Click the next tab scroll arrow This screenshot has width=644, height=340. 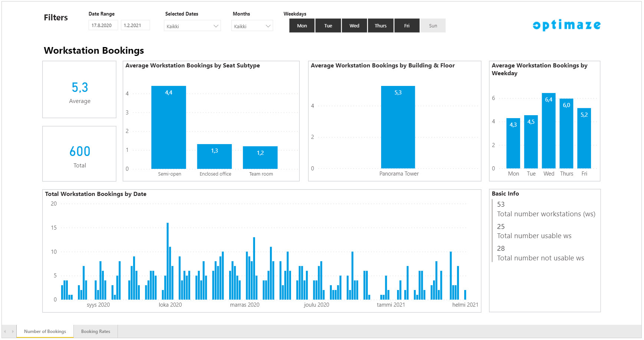13,331
